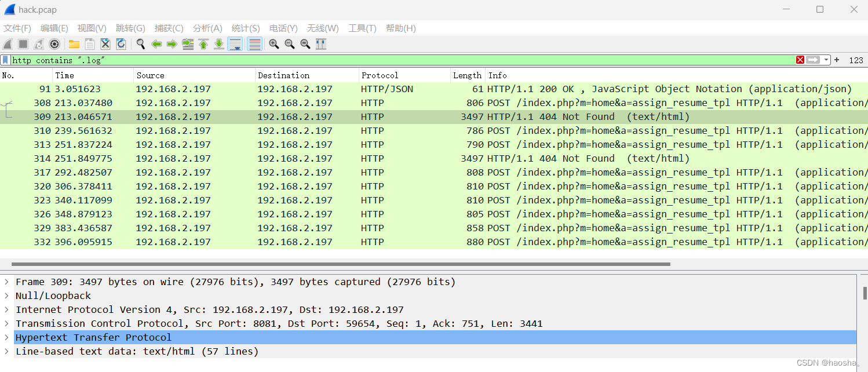The image size is (868, 372).
Task: Open the display filter history dropdown
Action: (x=825, y=60)
